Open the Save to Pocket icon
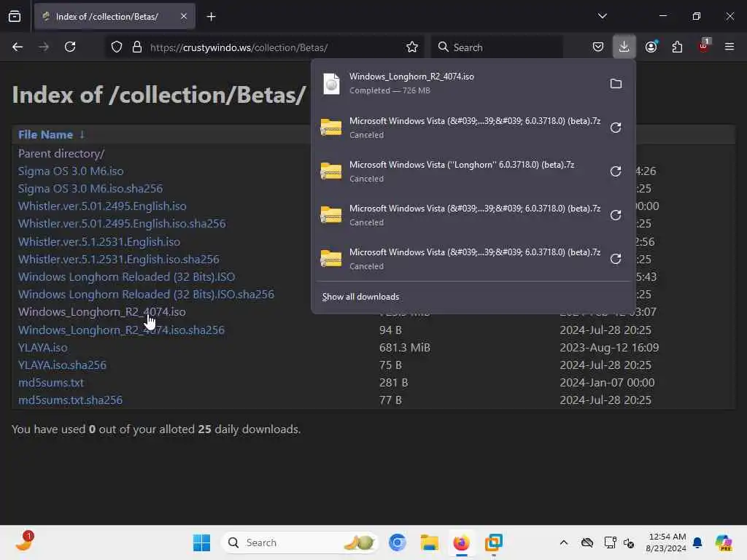The width and height of the screenshot is (747, 560). pyautogui.click(x=598, y=47)
